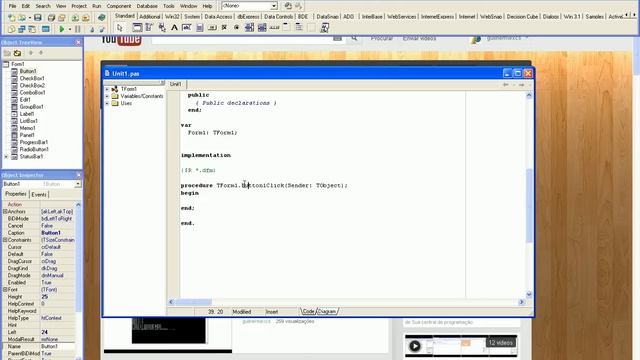Pick the RadioButton component in palette
This screenshot has height=360, width=640.
click(x=236, y=28)
